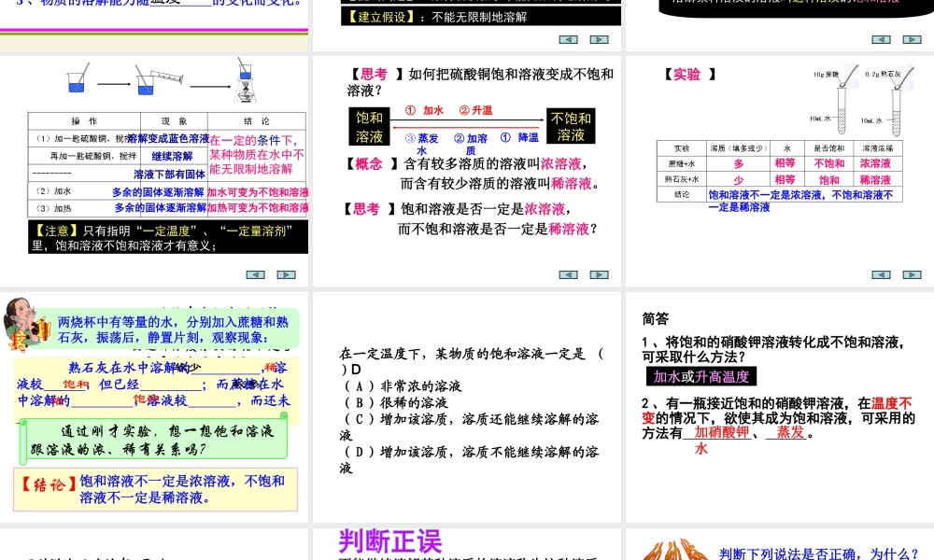This screenshot has height=560, width=934.
Task: Click the black 【注意】 note box
Action: click(168, 237)
